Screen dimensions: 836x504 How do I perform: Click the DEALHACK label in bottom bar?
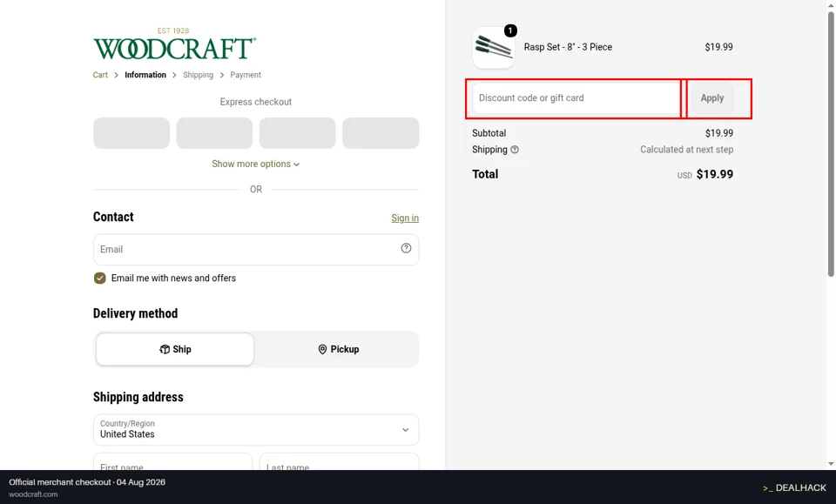(x=794, y=487)
